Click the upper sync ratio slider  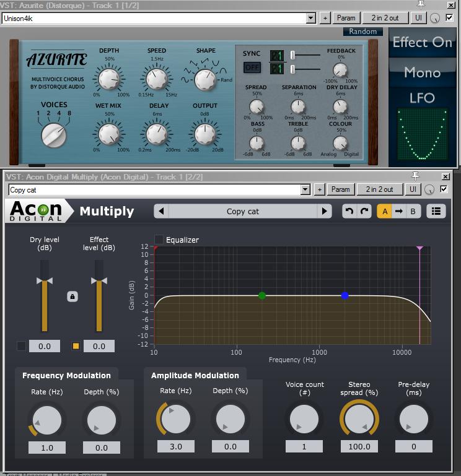click(292, 55)
